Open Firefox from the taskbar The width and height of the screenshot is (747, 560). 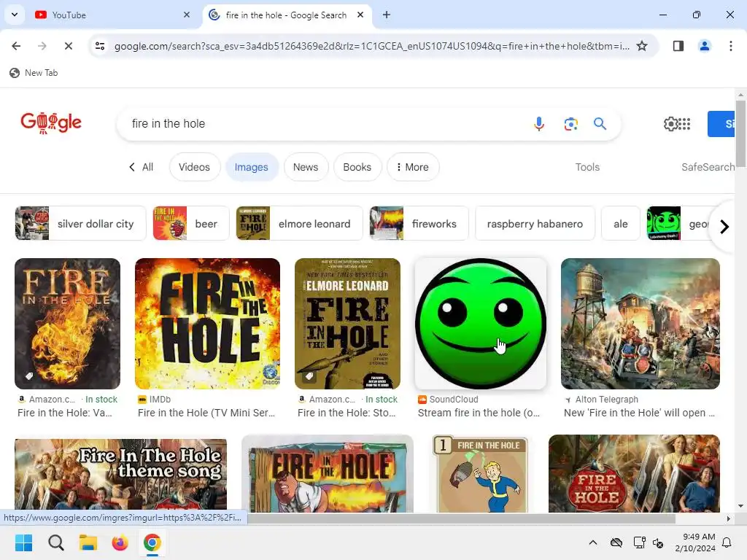(120, 542)
